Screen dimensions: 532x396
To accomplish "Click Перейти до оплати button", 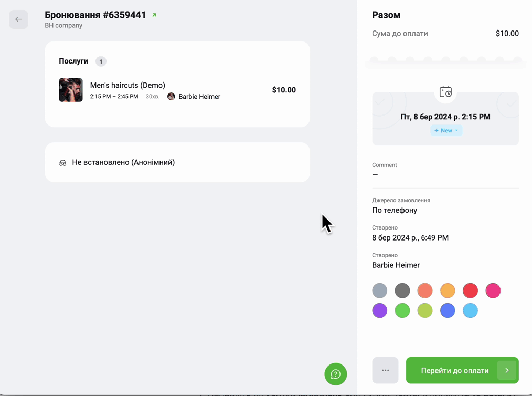I will 454,370.
